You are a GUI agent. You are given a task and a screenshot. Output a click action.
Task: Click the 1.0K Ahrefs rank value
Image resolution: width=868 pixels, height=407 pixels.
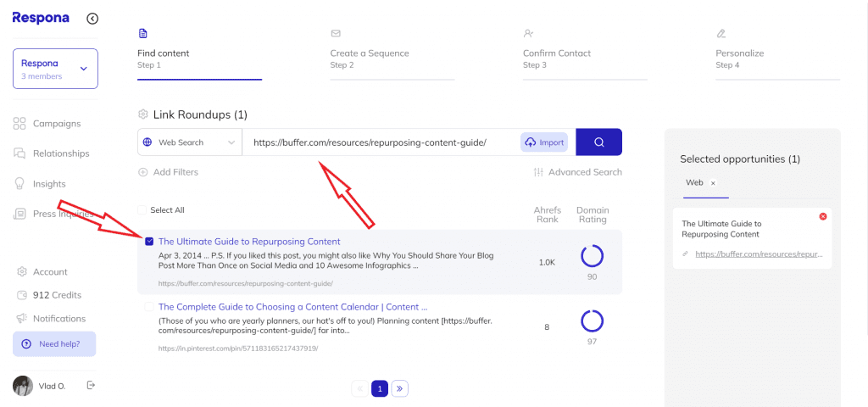coord(547,263)
